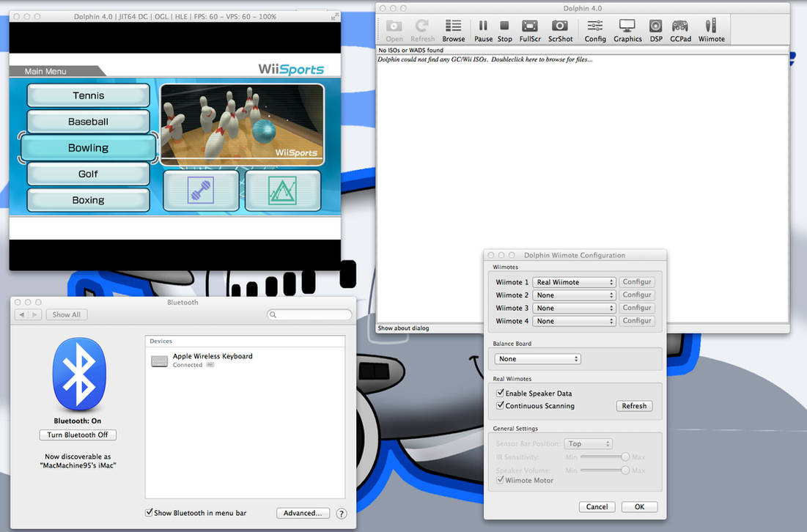Open Sensor Bar Position dropdown
The image size is (807, 532).
pyautogui.click(x=589, y=443)
